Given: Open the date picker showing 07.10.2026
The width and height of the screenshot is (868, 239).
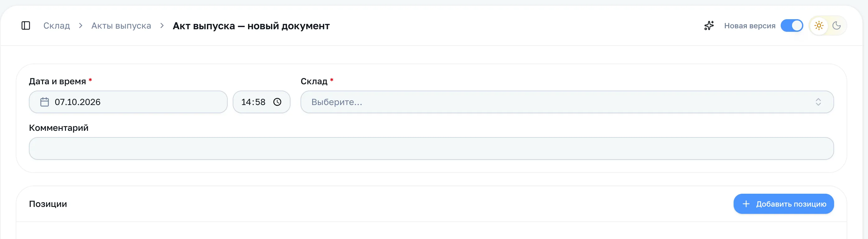Looking at the screenshot, I should [x=128, y=102].
